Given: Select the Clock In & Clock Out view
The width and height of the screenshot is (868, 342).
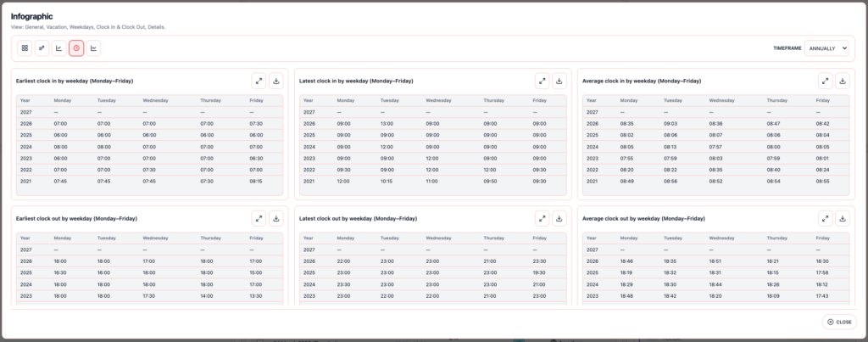Looking at the screenshot, I should point(76,48).
